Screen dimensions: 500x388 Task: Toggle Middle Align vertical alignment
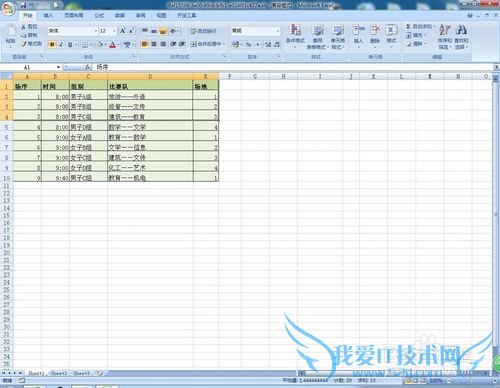tap(154, 31)
